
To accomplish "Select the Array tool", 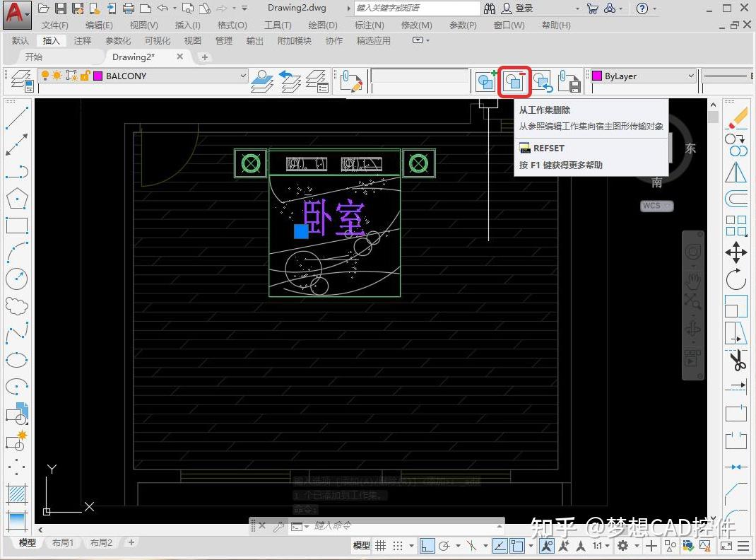I will click(x=736, y=226).
